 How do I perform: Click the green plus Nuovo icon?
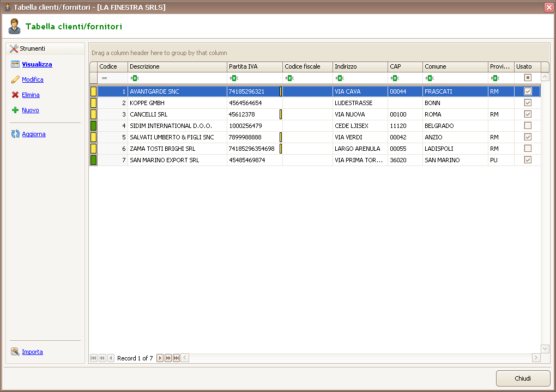[15, 110]
